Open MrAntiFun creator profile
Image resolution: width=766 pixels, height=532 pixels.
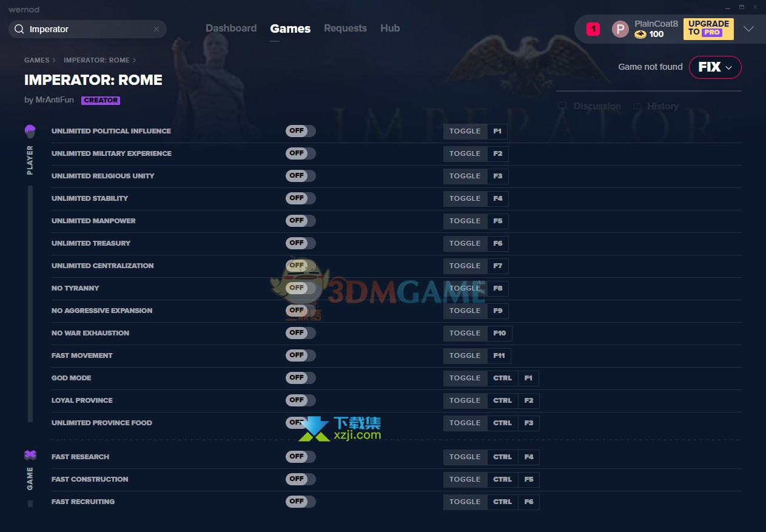[x=55, y=100]
